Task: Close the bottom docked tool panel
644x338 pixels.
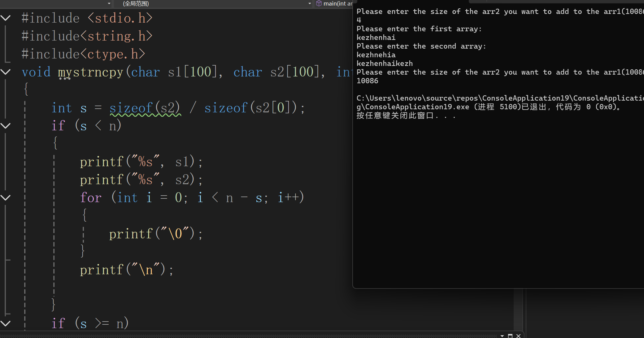Action: (x=518, y=336)
